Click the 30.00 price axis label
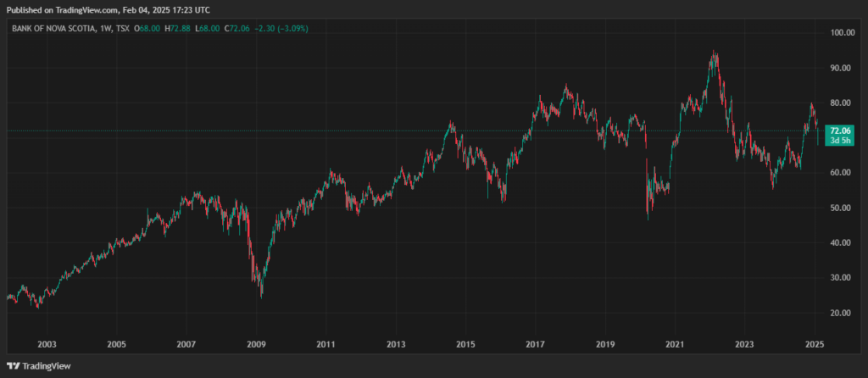868x378 pixels. pyautogui.click(x=842, y=278)
